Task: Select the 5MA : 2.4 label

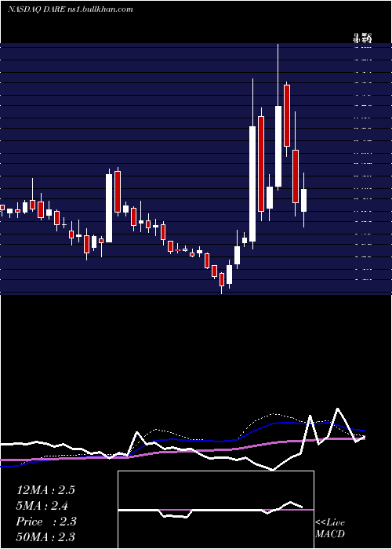Action: pos(42,506)
